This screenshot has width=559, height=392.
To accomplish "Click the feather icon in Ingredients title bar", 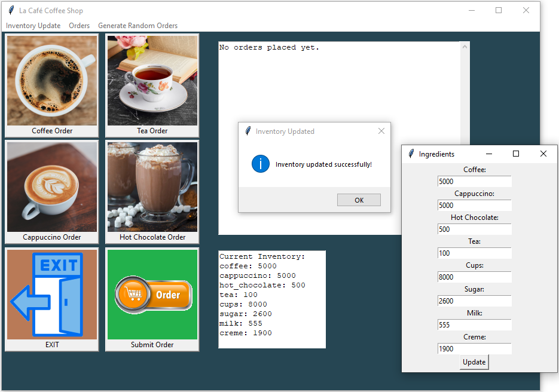I will 411,154.
